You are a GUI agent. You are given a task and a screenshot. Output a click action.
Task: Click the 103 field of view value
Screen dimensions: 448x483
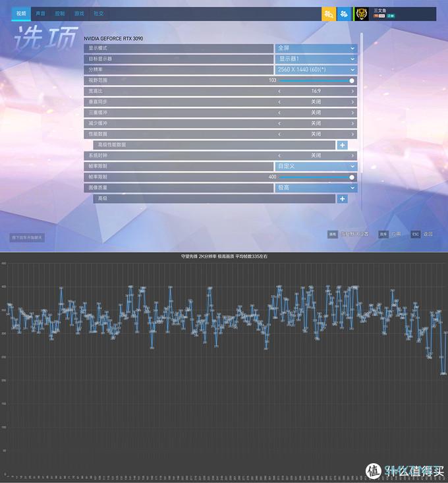273,80
